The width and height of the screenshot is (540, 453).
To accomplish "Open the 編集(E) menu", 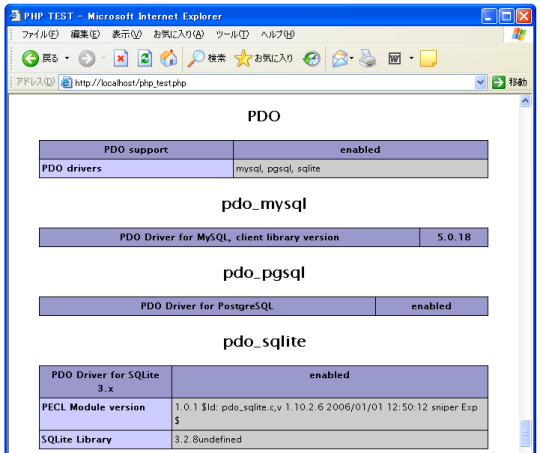I will pos(85,34).
